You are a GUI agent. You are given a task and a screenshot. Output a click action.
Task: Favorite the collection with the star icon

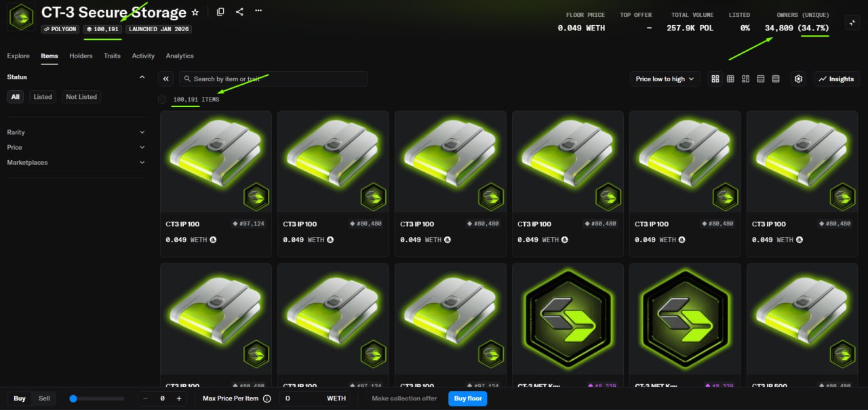[195, 12]
